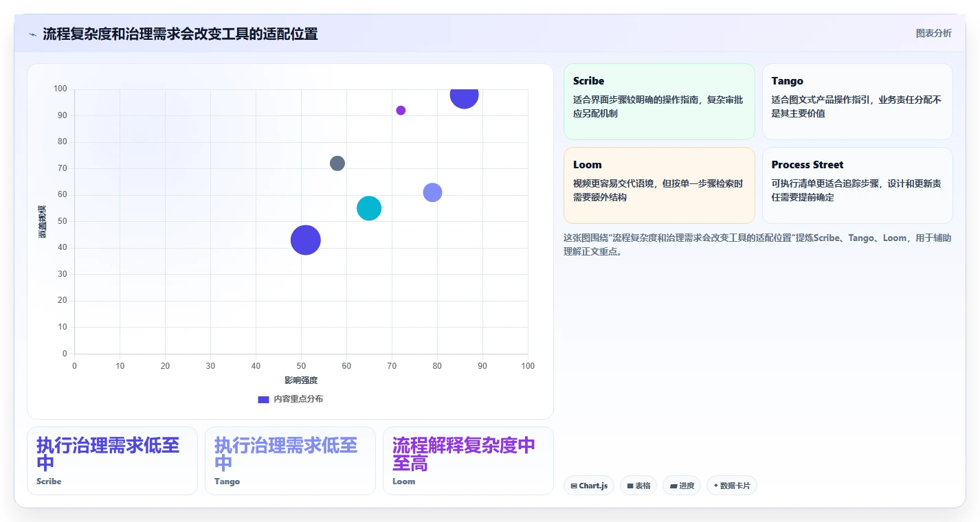Open the Tango info card
This screenshot has height=522, width=980.
[857, 102]
